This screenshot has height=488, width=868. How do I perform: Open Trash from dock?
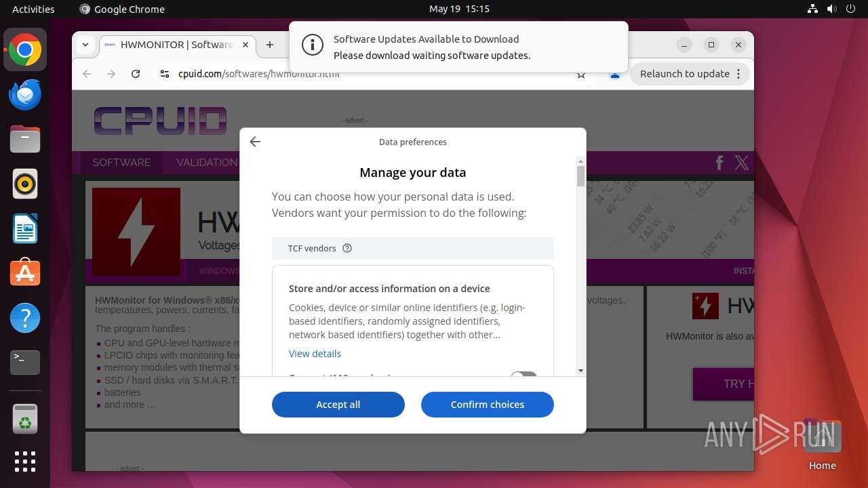pos(25,419)
